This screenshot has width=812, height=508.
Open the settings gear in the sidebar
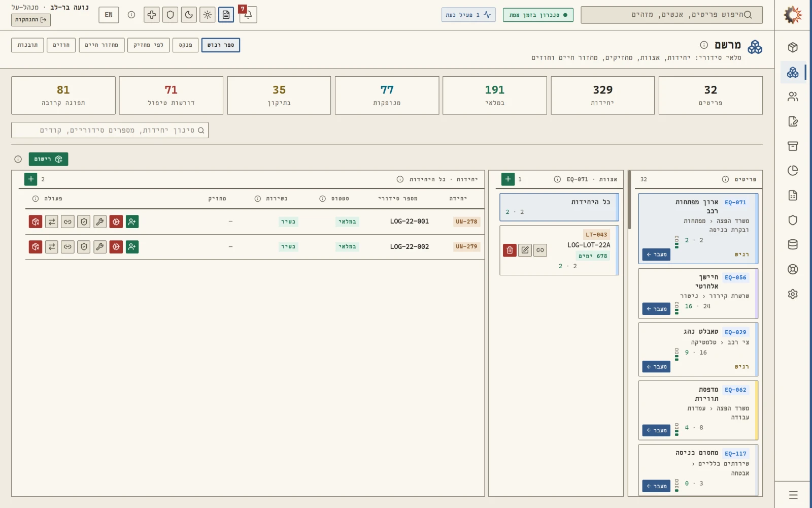(793, 294)
